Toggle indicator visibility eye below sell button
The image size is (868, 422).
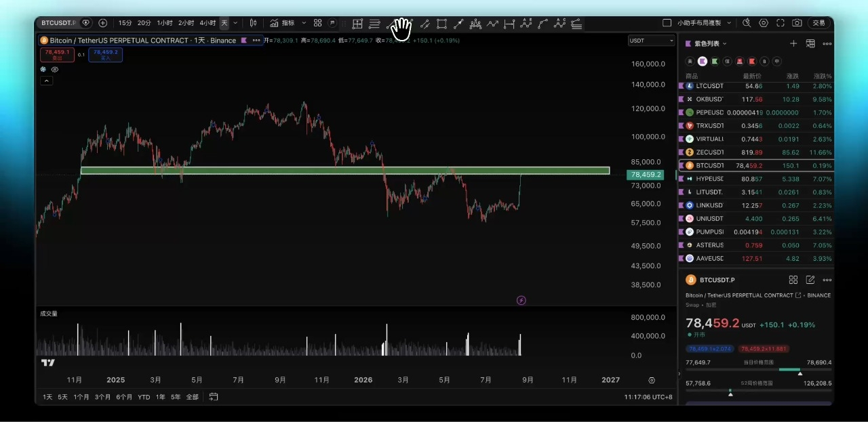point(55,69)
